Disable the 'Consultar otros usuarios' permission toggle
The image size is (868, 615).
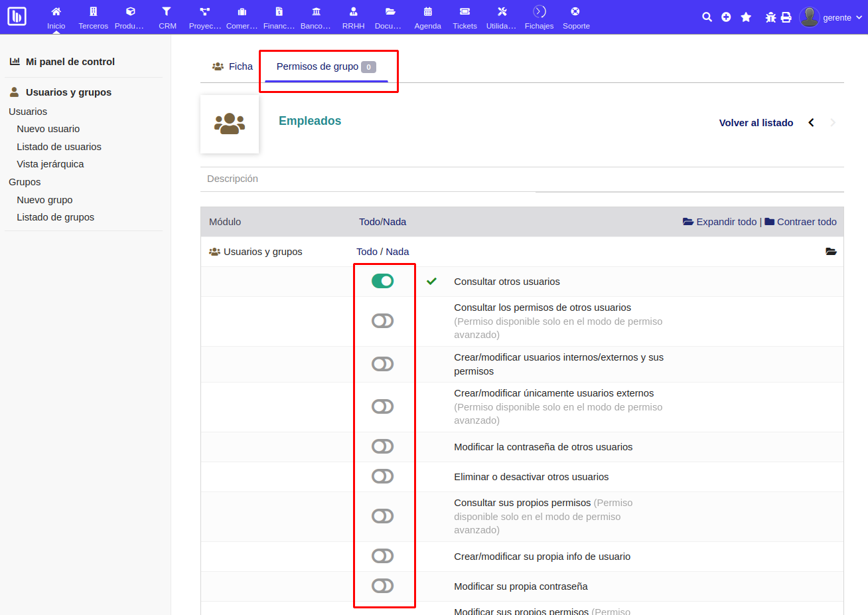[x=384, y=281]
